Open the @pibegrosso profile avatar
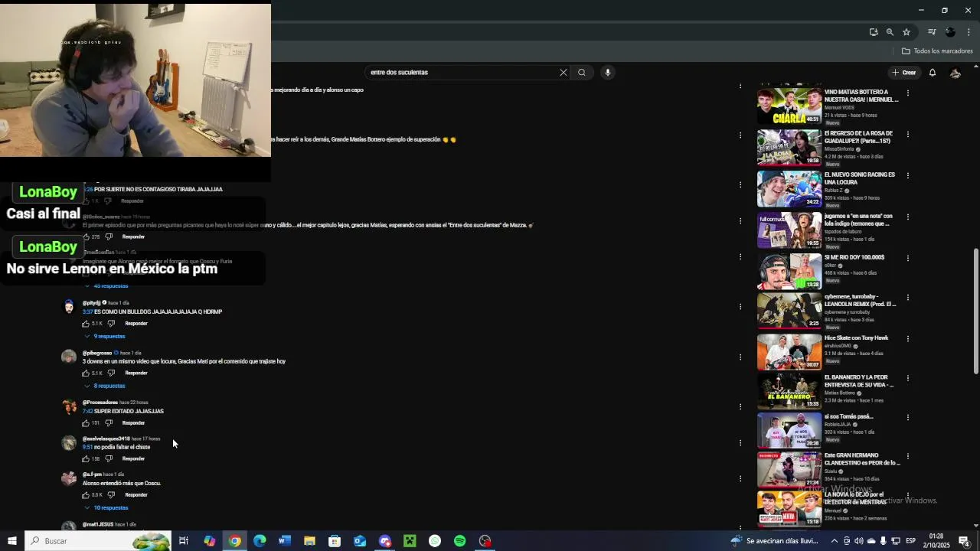980x551 pixels. [69, 357]
